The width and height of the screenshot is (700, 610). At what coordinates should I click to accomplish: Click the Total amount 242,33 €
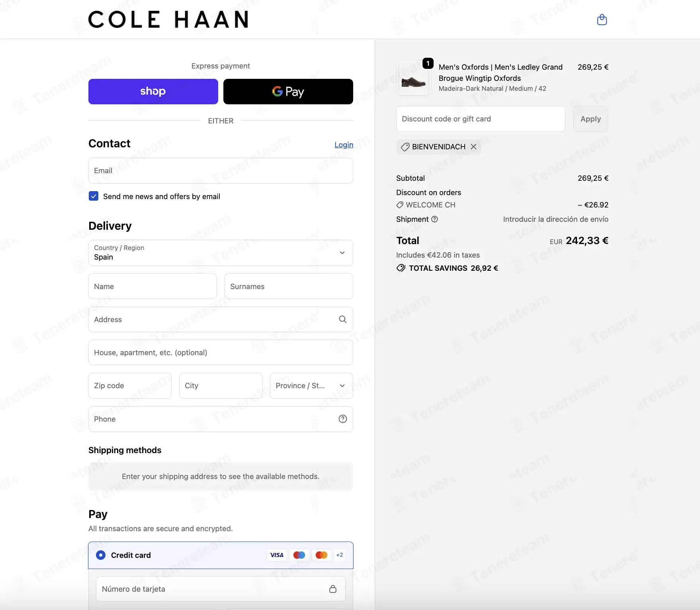point(587,240)
